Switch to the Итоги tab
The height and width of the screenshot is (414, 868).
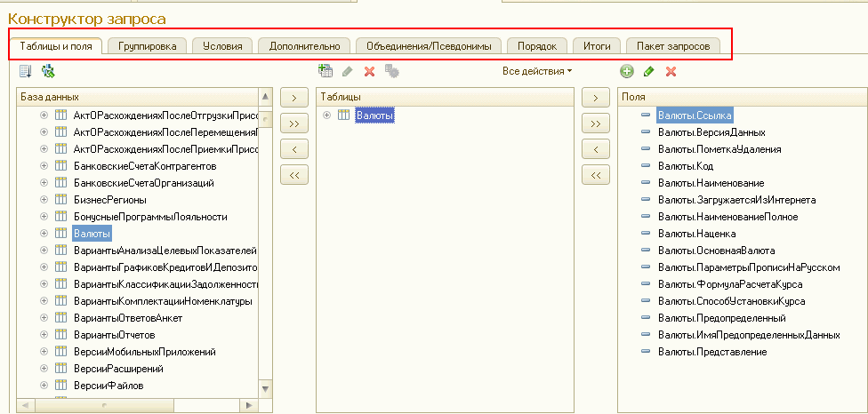pos(597,46)
